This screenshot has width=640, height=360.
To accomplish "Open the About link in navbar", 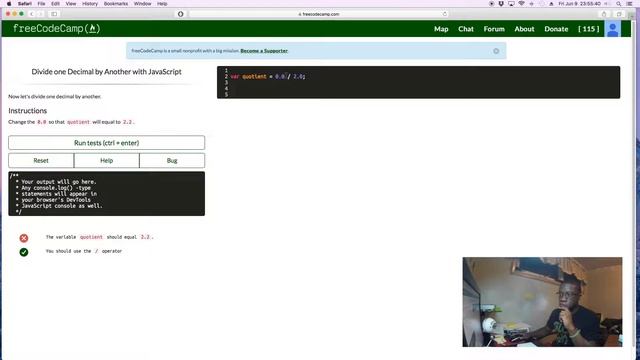I will [524, 29].
